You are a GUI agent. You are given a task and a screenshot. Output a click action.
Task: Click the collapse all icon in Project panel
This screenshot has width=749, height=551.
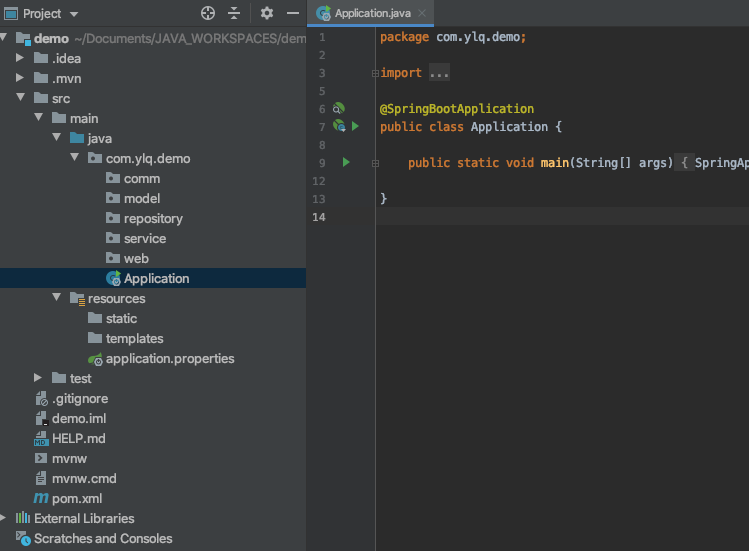click(x=234, y=13)
